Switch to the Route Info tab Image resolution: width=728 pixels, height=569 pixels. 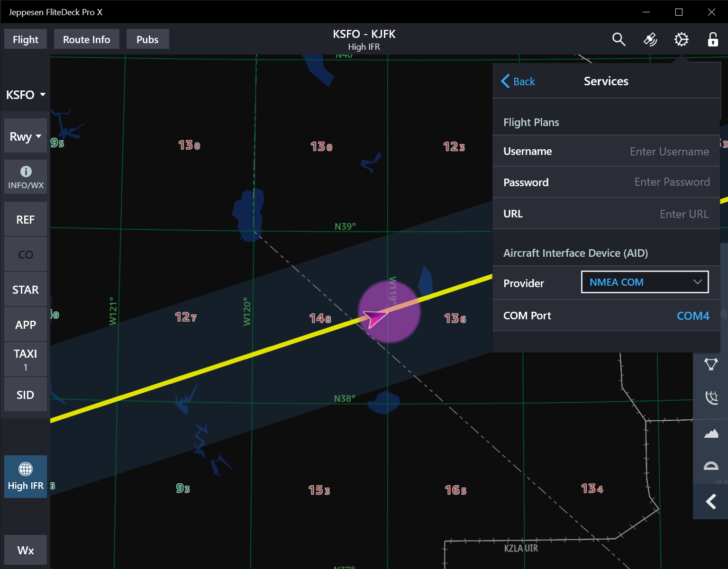click(x=87, y=39)
